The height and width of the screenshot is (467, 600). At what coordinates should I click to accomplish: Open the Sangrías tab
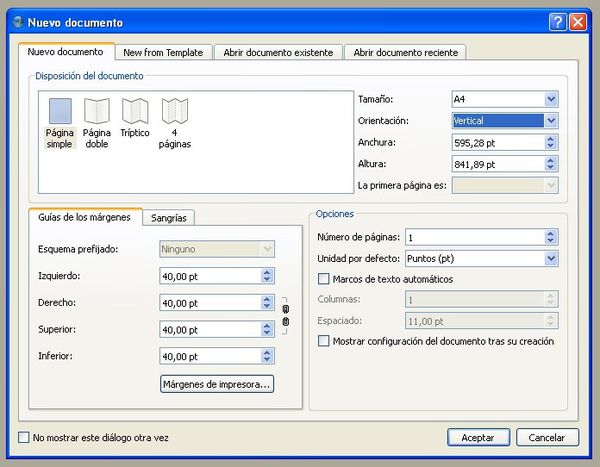[x=168, y=217]
